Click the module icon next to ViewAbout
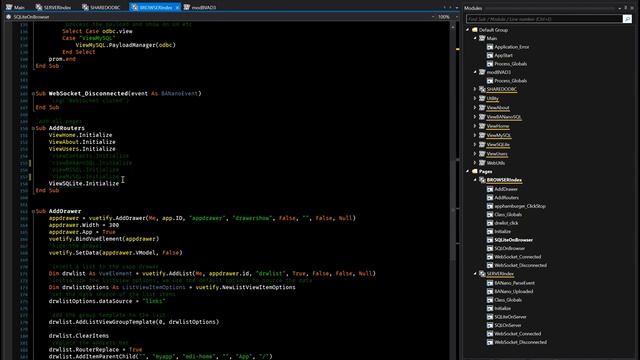The height and width of the screenshot is (360, 640). [482, 108]
